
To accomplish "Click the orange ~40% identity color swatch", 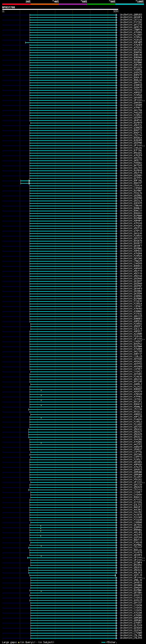I will (45, 4).
